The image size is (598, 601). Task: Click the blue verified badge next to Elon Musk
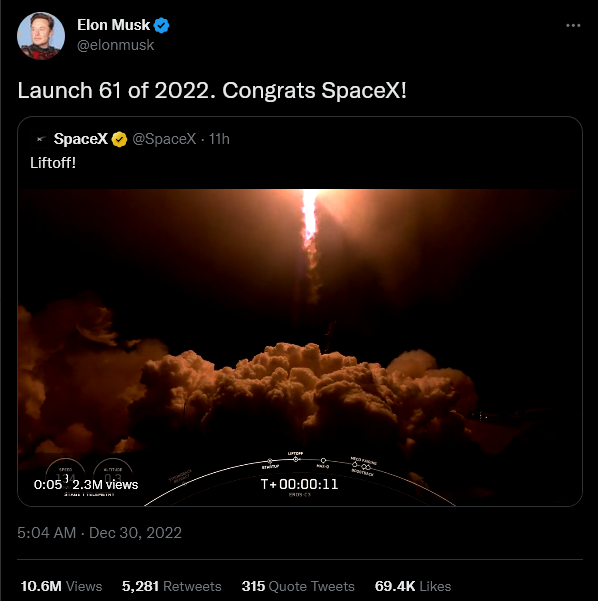pos(161,25)
